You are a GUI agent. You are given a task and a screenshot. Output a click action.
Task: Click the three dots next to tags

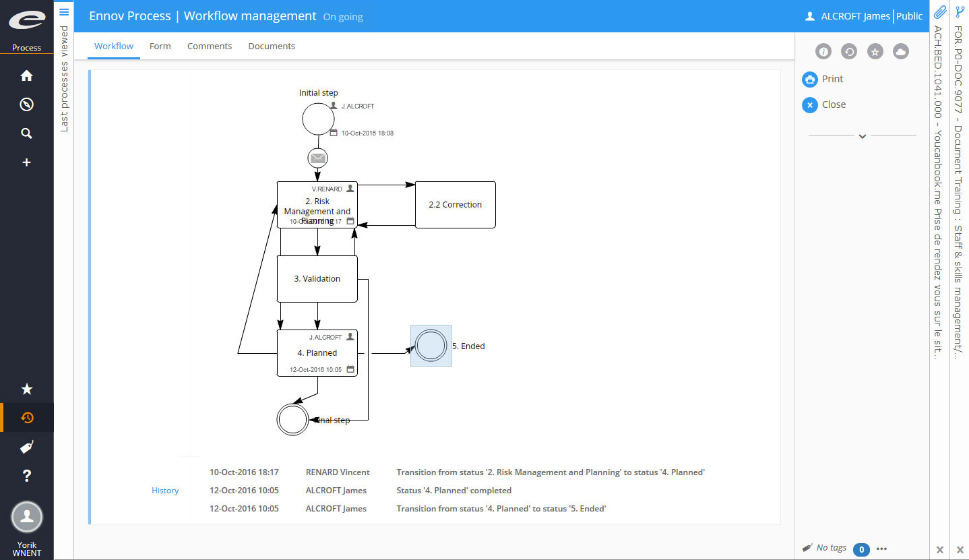(x=881, y=549)
